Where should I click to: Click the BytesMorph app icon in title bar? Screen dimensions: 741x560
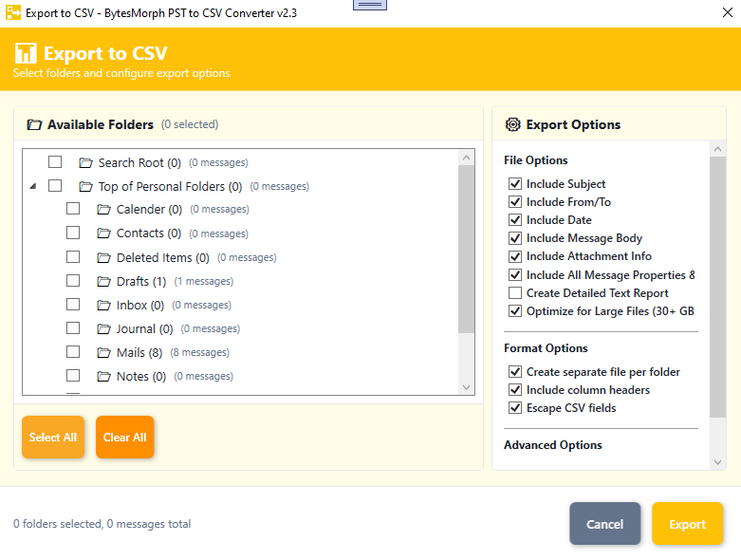coord(13,12)
